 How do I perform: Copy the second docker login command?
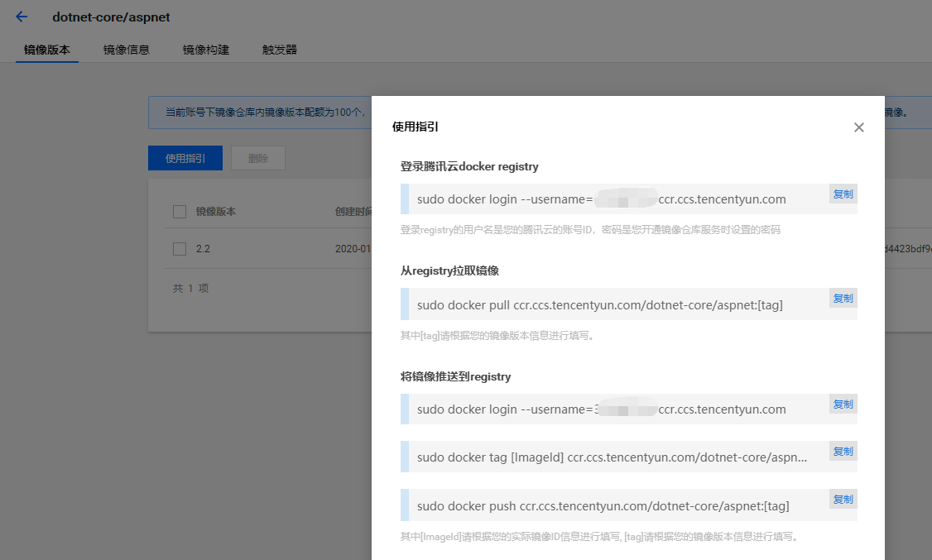coord(843,404)
